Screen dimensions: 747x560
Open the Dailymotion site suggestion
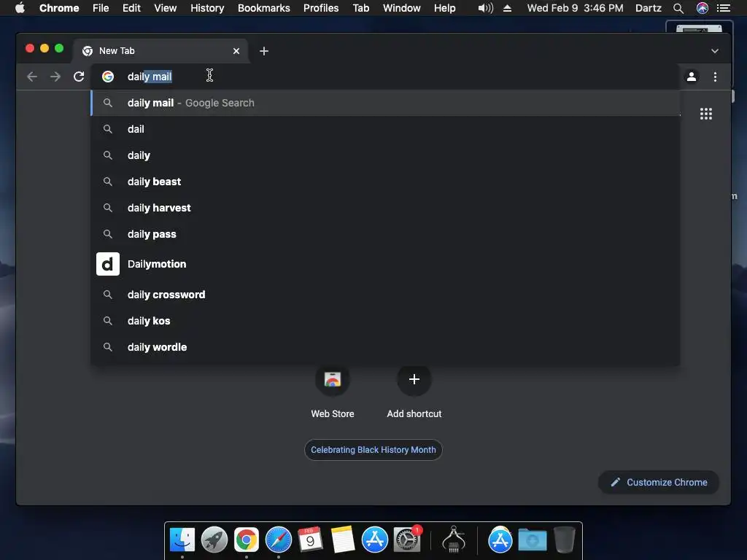[385, 264]
